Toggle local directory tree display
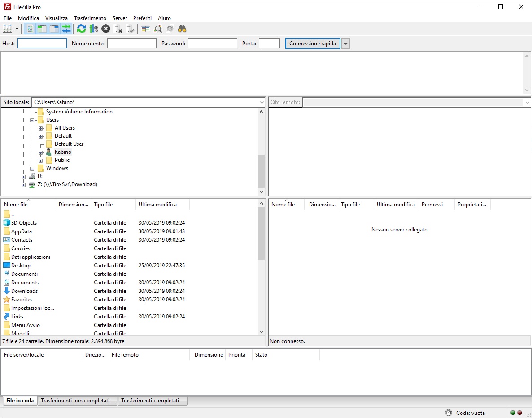532x418 pixels. pyautogui.click(x=42, y=29)
